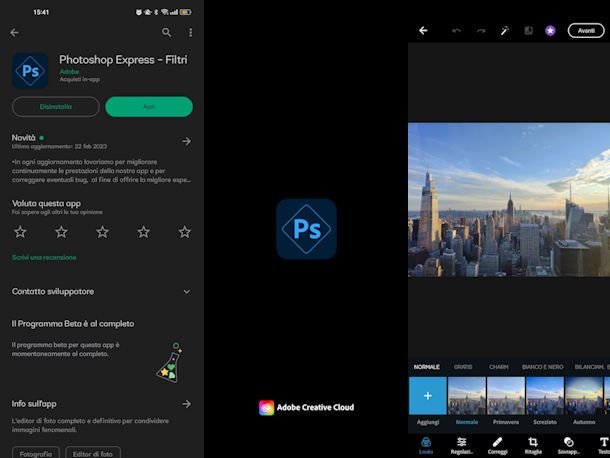
Task: Tap the battery indicator in status bar
Action: 185,12
